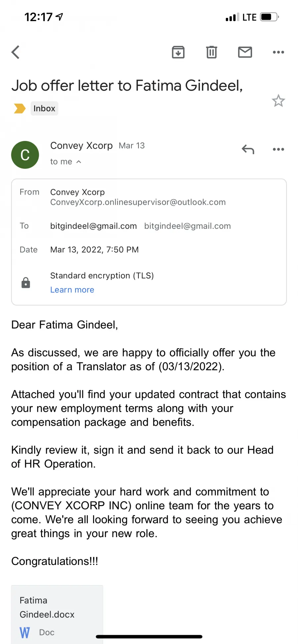Image resolution: width=298 pixels, height=644 pixels.
Task: Tap the location arrow in status bar
Action: pyautogui.click(x=59, y=17)
